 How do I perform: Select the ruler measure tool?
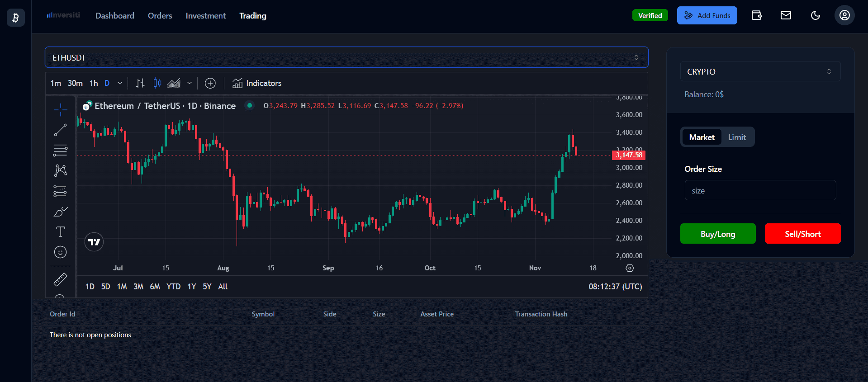(61, 280)
